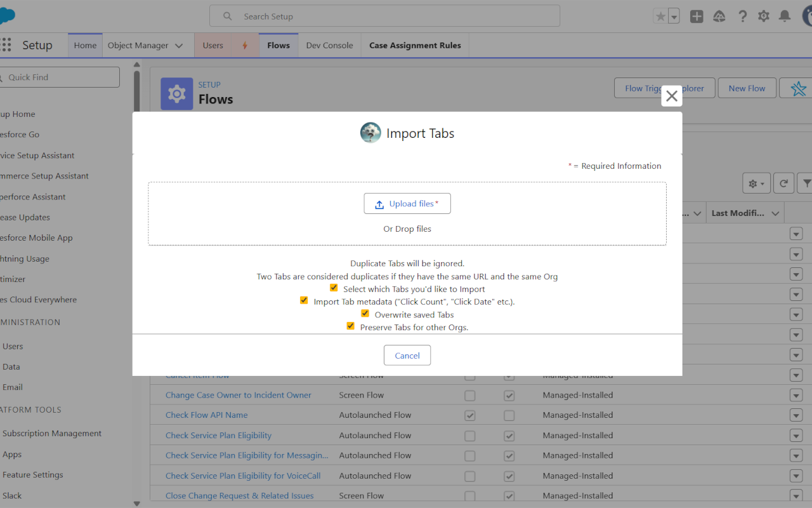The width and height of the screenshot is (812, 508).
Task: Toggle Select which Tabs to Import checkbox
Action: pyautogui.click(x=334, y=288)
